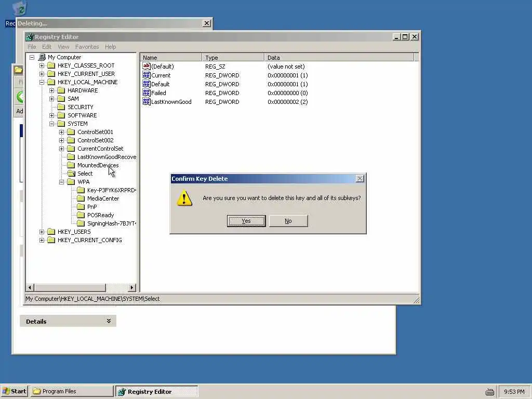Click tree pane scroll left arrow

click(x=30, y=288)
